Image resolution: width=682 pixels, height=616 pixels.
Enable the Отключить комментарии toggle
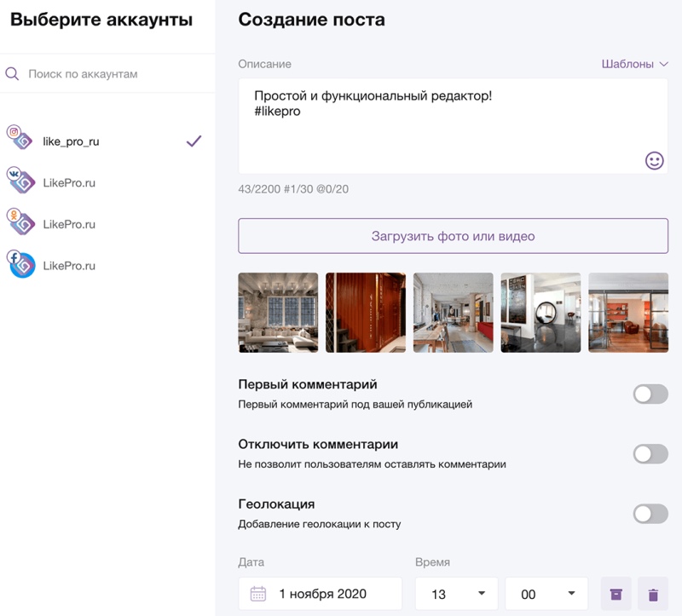click(x=650, y=453)
